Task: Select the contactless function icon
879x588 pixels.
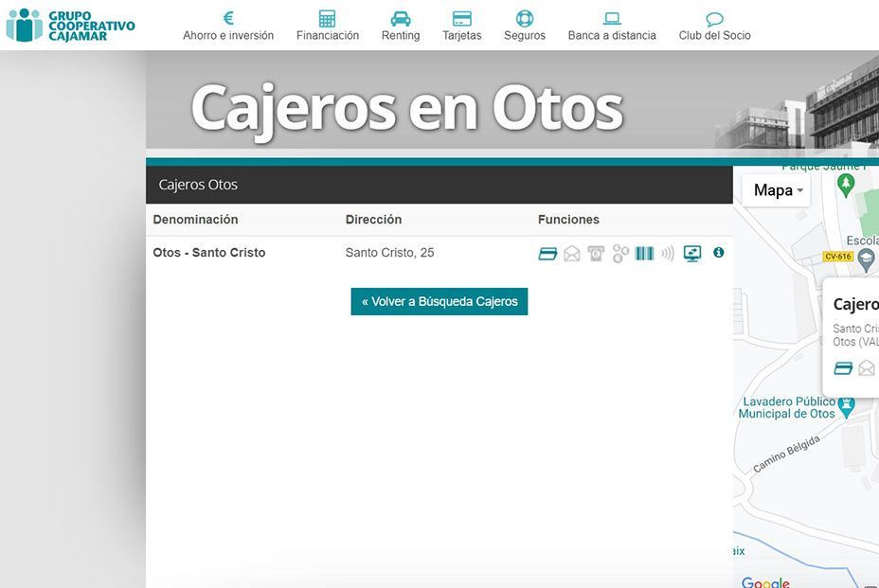Action: coord(669,253)
